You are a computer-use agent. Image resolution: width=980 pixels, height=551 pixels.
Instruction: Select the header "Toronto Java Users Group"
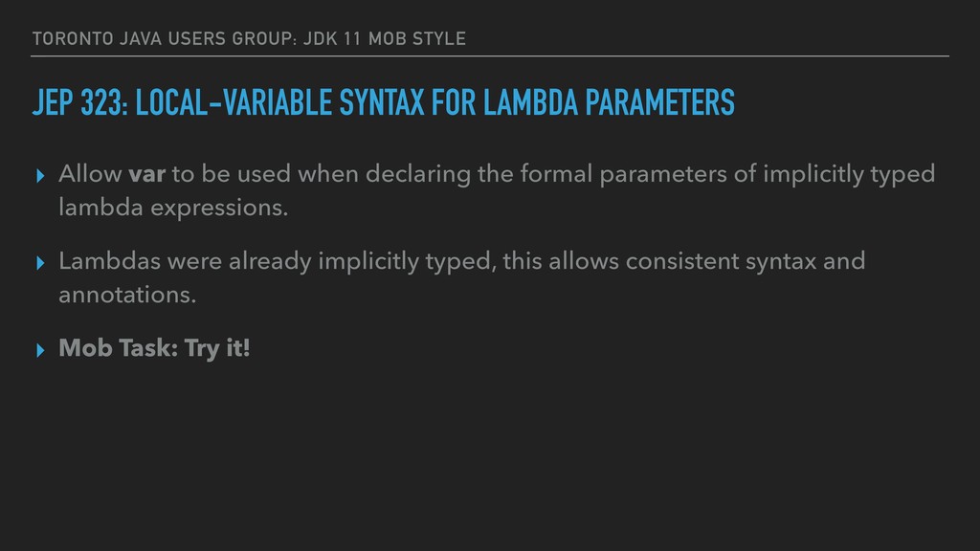pos(165,38)
